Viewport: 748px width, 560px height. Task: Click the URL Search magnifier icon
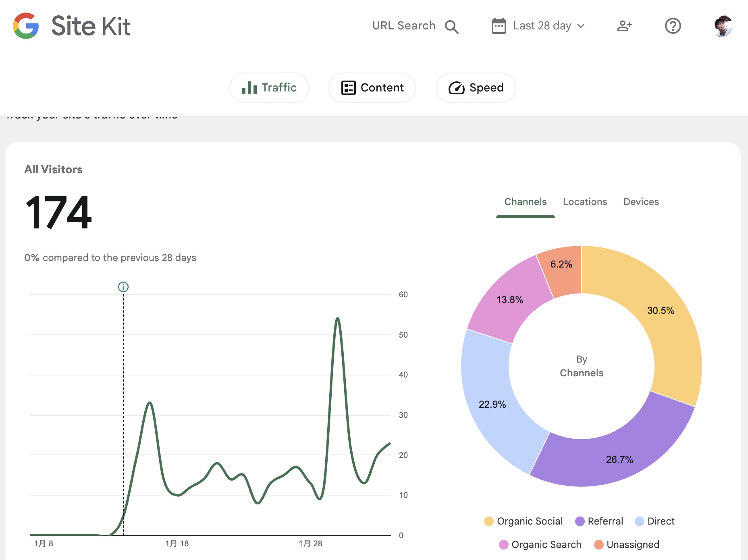pos(451,27)
